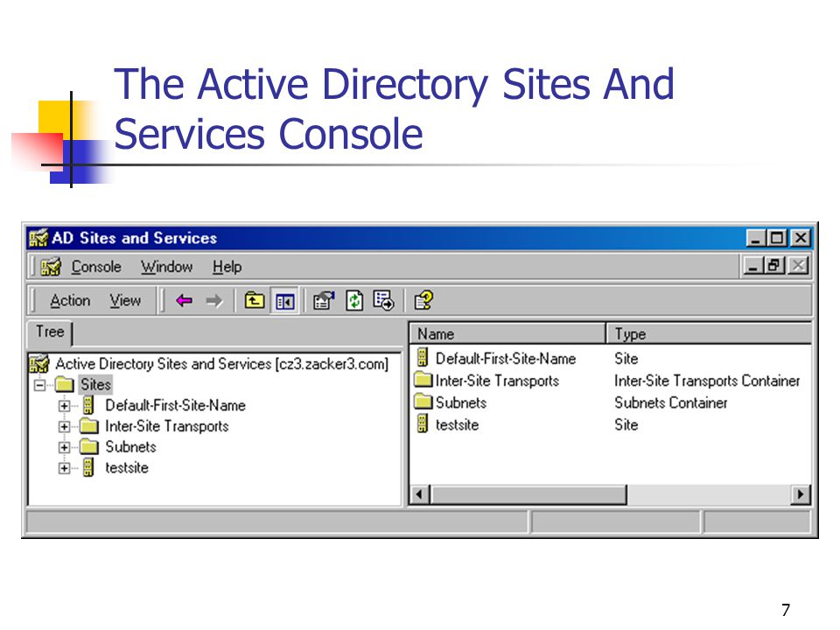Open the Action menu

tap(70, 300)
